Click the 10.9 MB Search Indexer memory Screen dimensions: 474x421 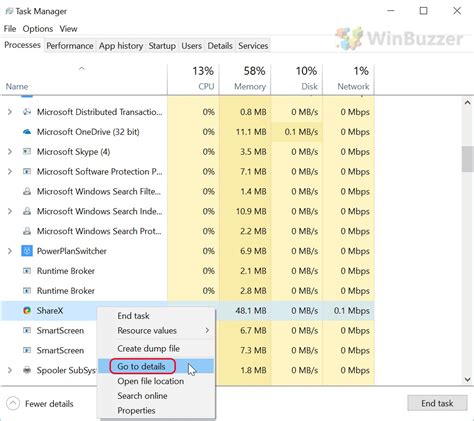coord(251,211)
